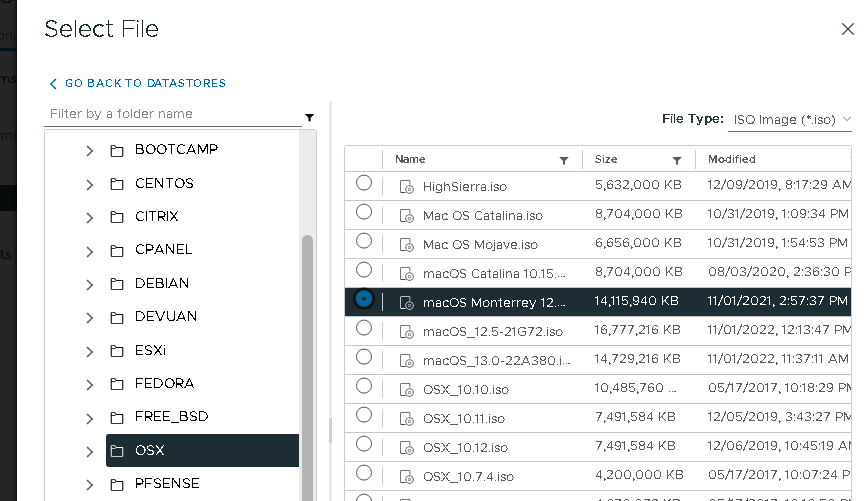Click the selected macOS Monterrey radio button

364,299
